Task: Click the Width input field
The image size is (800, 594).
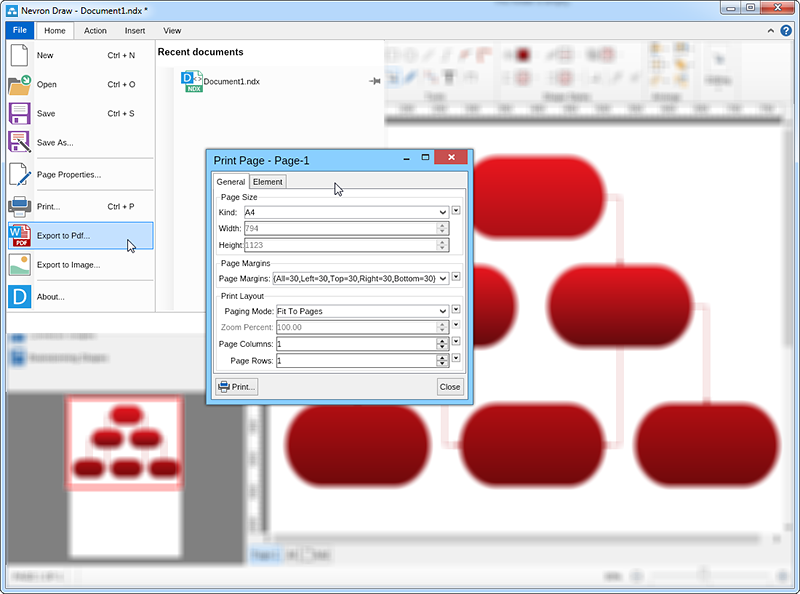Action: [x=340, y=229]
